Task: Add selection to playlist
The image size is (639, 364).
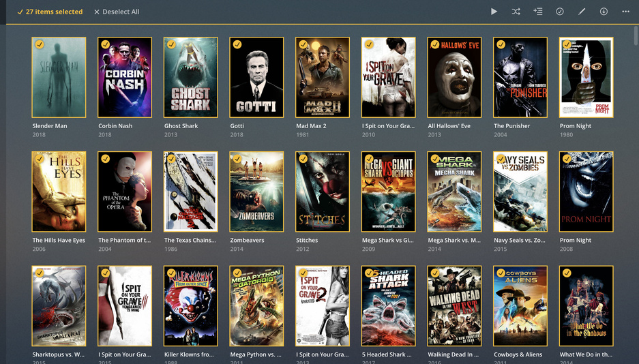Action: click(538, 12)
